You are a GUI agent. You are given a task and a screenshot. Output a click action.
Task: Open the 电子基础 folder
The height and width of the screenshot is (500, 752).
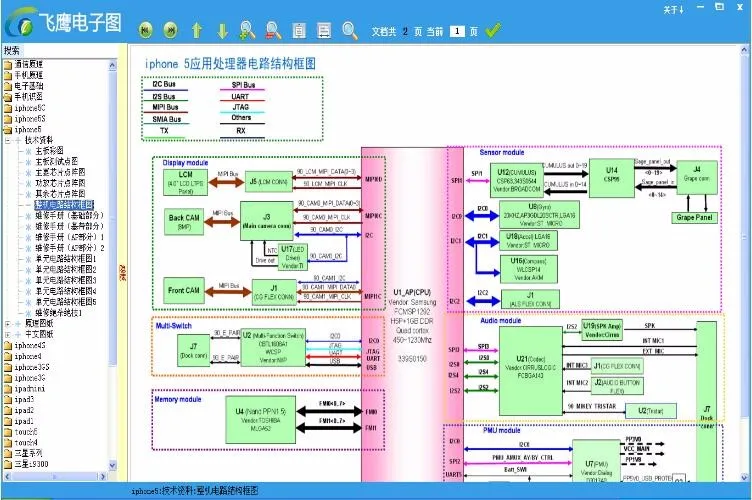(24, 86)
